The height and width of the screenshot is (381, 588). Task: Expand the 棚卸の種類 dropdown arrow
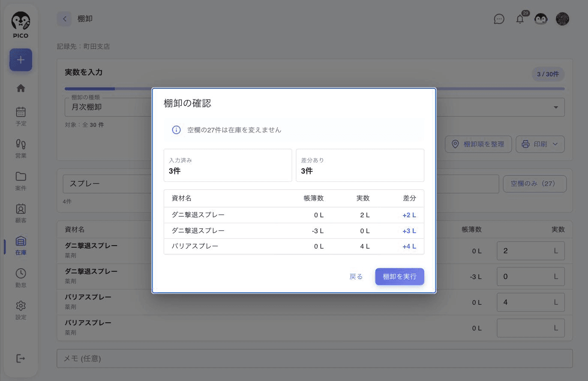point(556,107)
